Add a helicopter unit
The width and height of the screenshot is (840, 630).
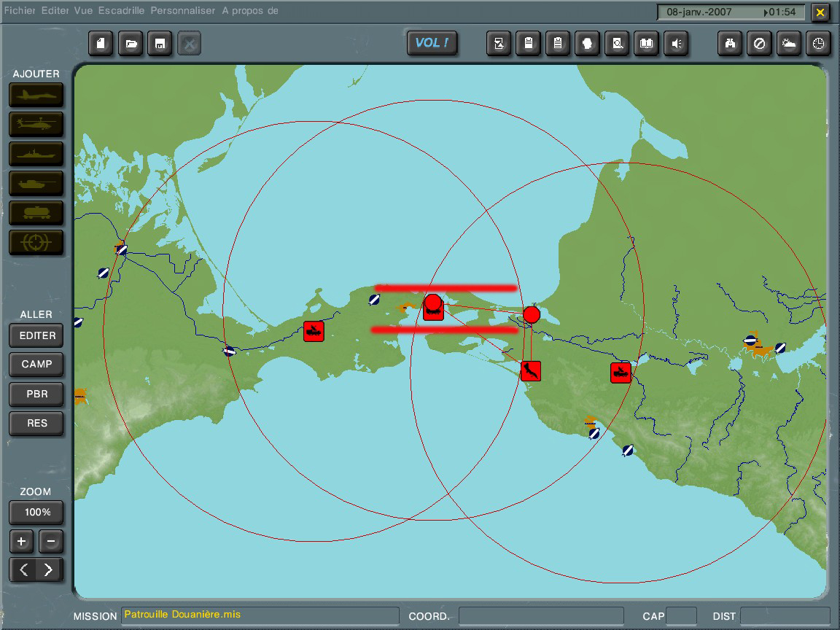coord(36,124)
